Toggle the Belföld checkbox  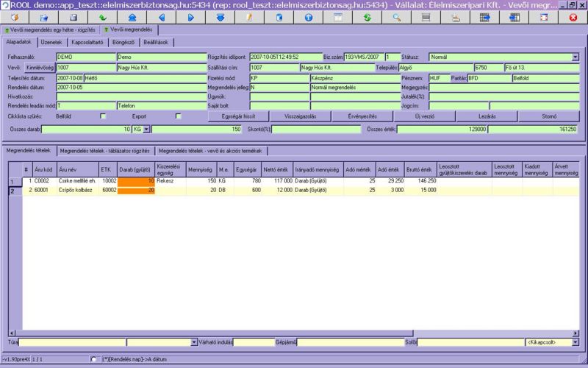103,117
